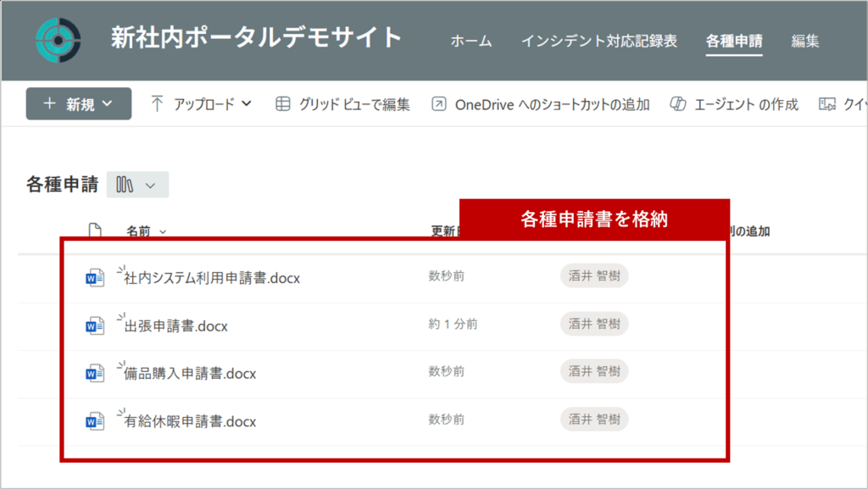Click Word icon of 有給休暇申請書.docx
868x489 pixels.
coord(95,421)
